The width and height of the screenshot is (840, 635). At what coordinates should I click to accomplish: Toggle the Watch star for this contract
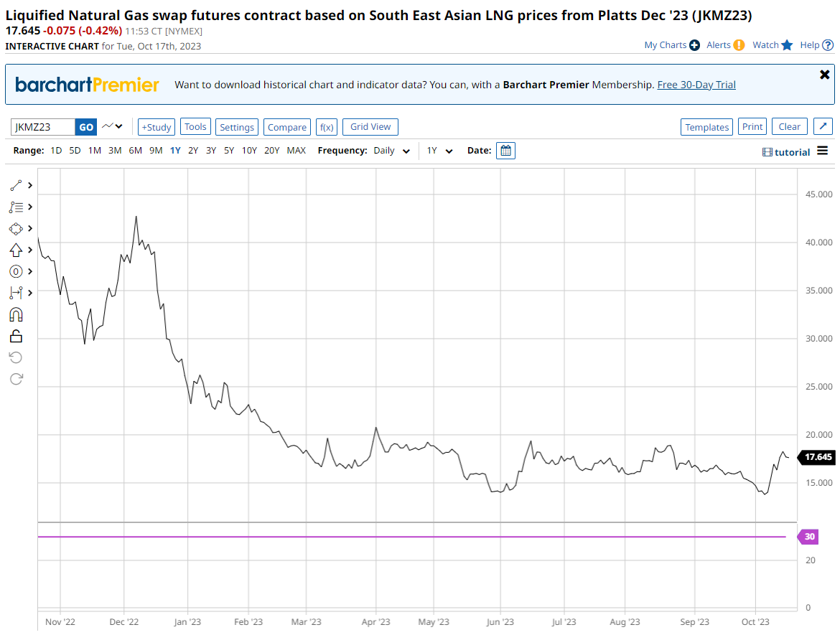(787, 45)
